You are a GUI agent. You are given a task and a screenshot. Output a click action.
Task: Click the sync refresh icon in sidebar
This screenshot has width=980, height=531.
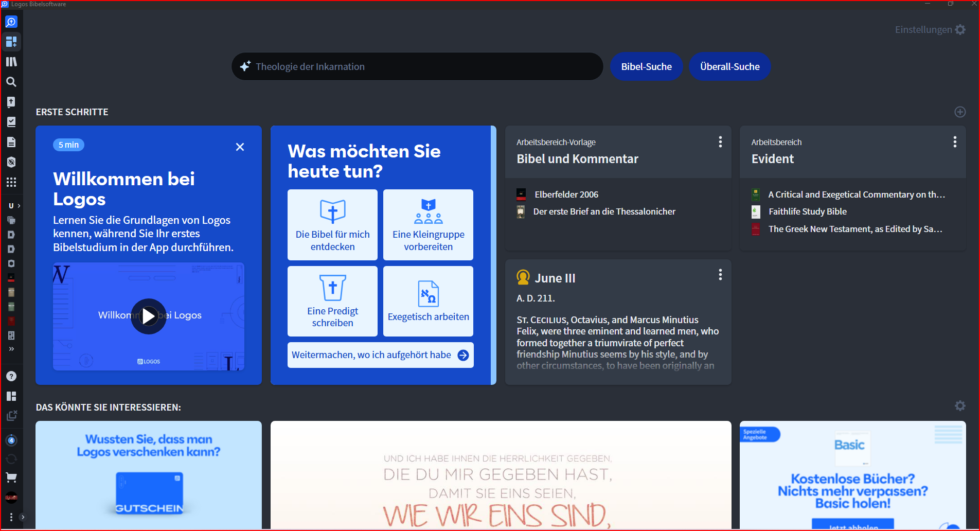[11, 459]
